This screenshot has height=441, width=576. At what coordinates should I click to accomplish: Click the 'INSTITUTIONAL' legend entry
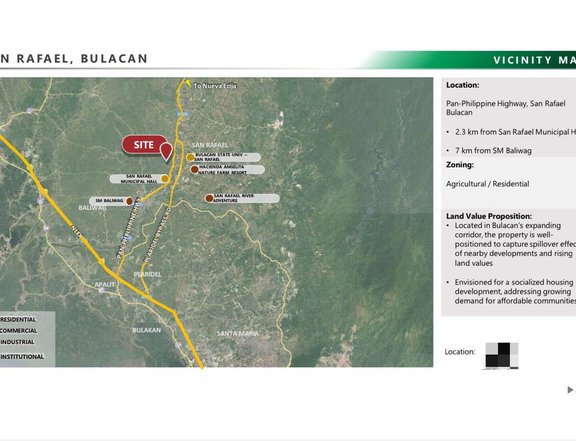click(22, 357)
